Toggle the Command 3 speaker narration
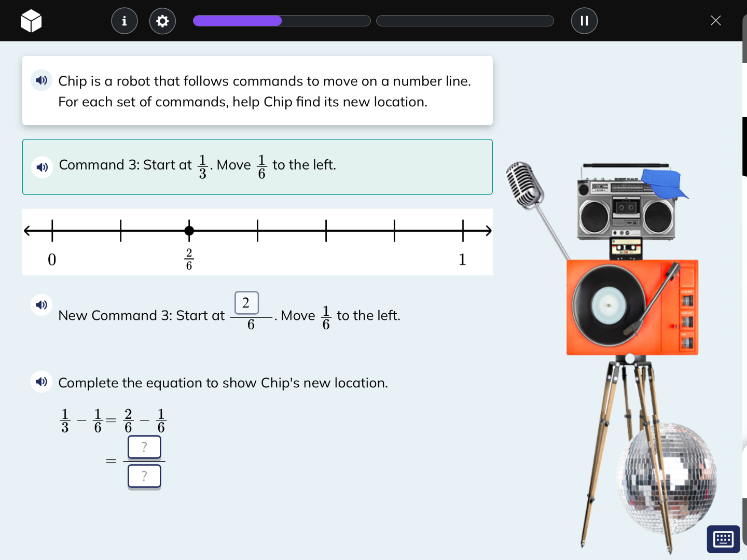 pos(43,167)
